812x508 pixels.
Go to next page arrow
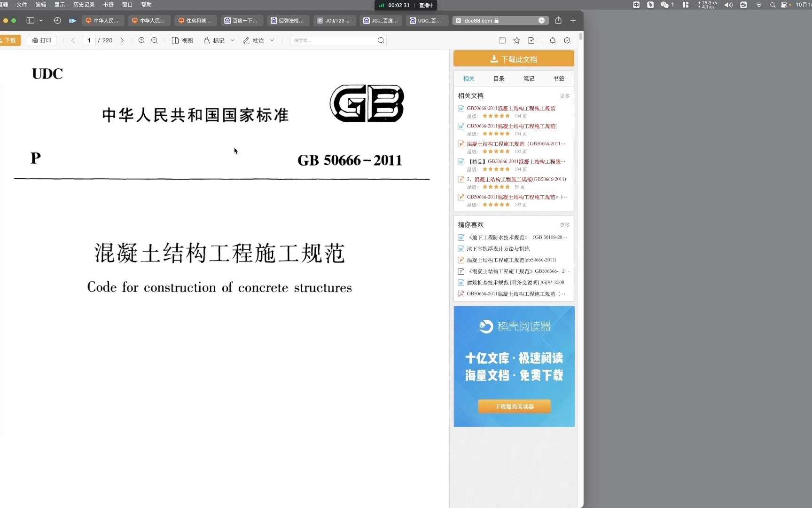tap(122, 40)
